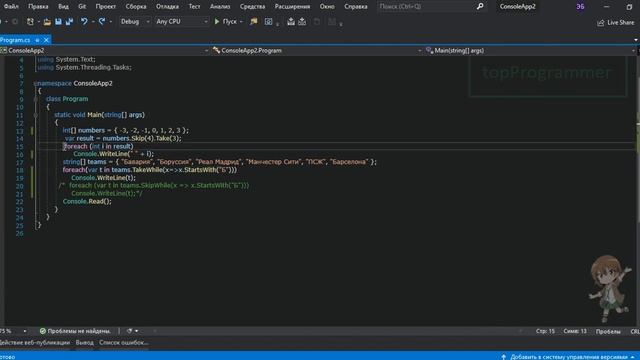Open the Debug configuration dropdown

[x=135, y=22]
